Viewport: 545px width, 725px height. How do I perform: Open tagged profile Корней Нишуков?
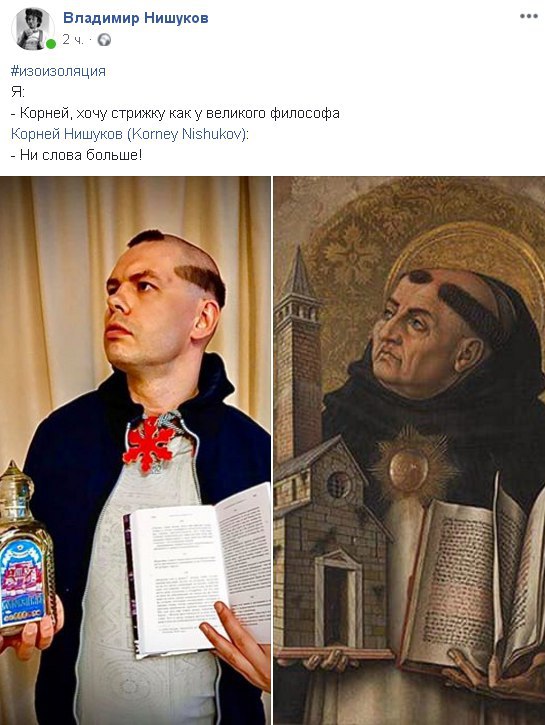[67, 134]
